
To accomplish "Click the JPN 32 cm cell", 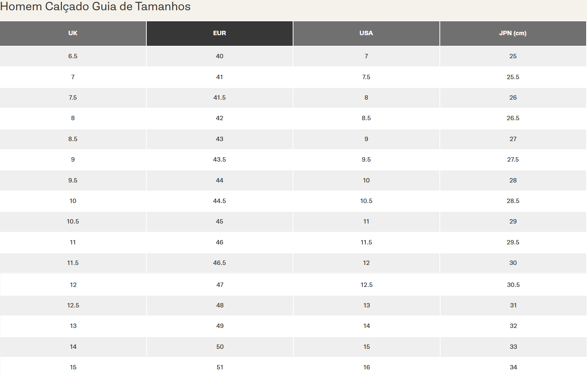I will point(513,326).
